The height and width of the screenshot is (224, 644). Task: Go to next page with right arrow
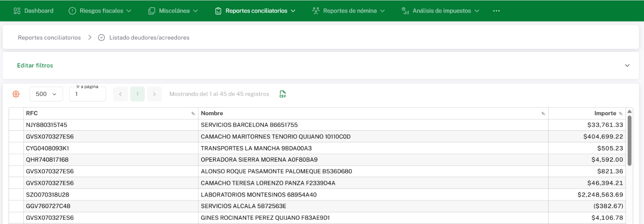pos(154,94)
